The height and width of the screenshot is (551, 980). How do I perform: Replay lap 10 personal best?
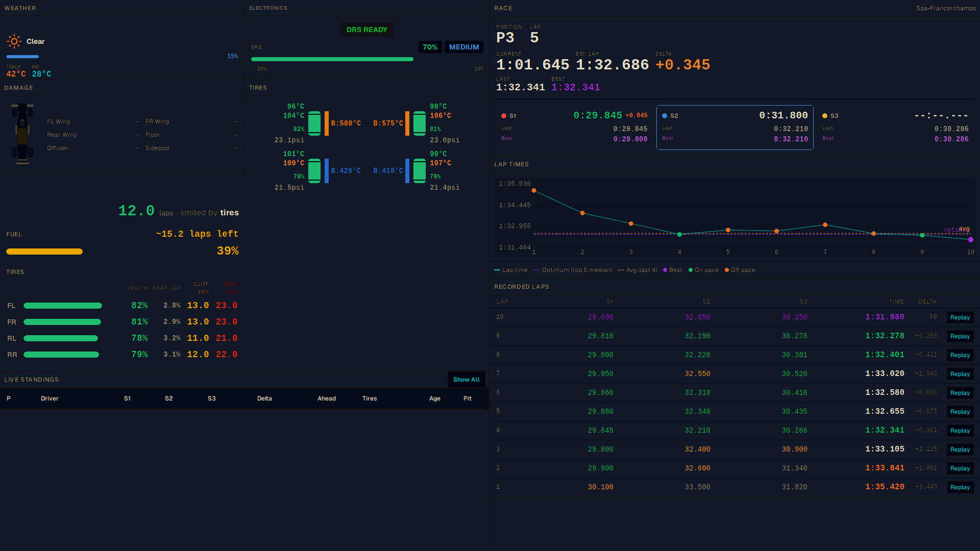pos(960,317)
